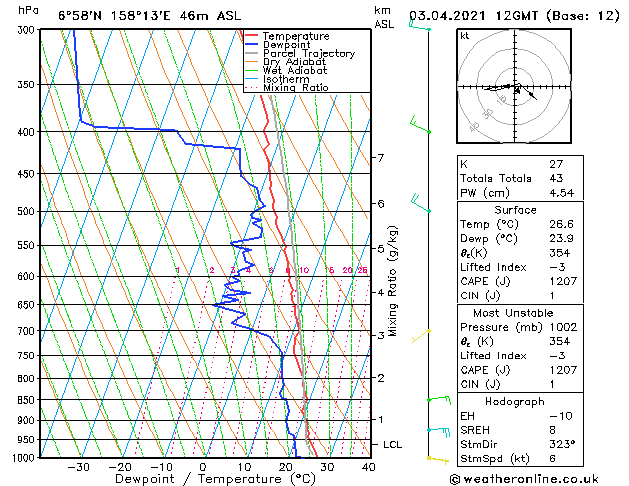The width and height of the screenshot is (629, 486).
Task: Click the Temperature legend entry
Action: click(287, 36)
